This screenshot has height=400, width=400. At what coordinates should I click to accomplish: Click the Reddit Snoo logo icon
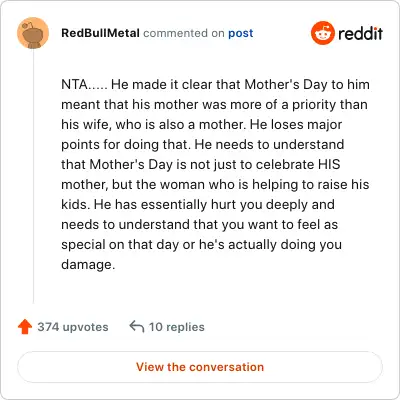point(322,33)
